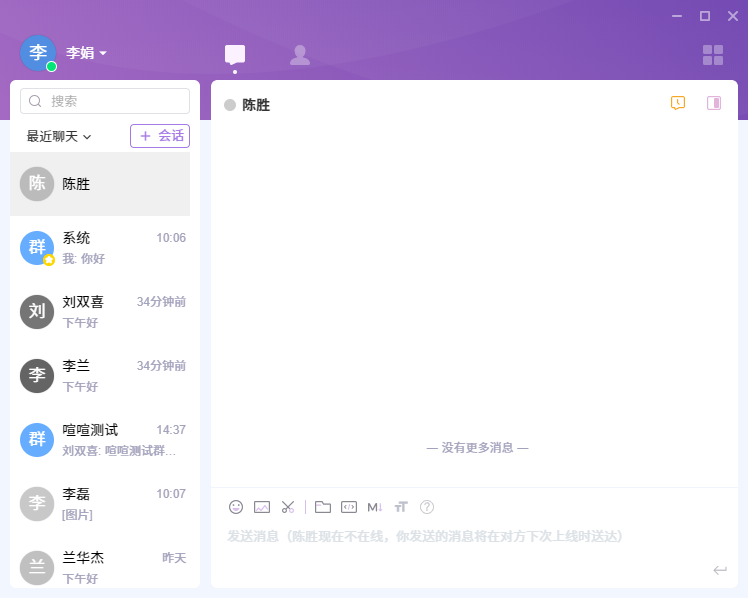
Task: Click the search input field
Action: [105, 101]
